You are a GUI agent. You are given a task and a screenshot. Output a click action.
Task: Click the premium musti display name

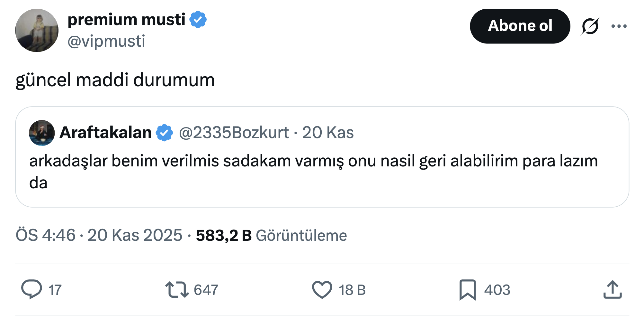point(126,20)
